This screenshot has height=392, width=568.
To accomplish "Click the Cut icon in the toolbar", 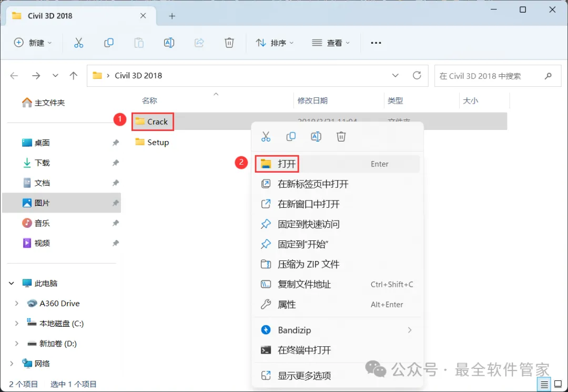I will click(x=78, y=43).
